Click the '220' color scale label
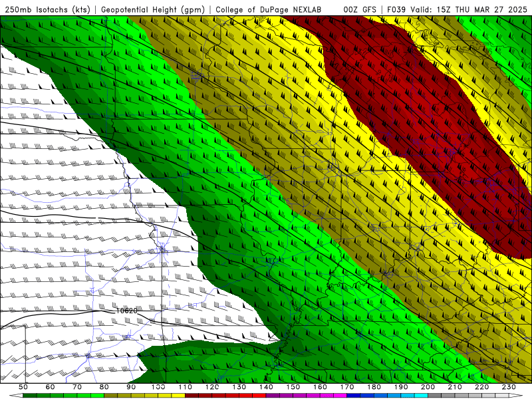532x399 pixels. click(482, 387)
